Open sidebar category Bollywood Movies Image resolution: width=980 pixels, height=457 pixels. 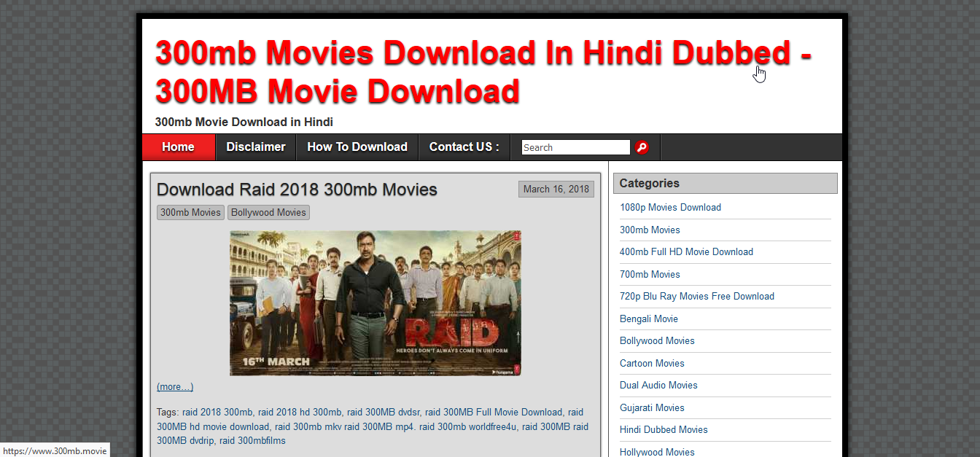pos(657,340)
